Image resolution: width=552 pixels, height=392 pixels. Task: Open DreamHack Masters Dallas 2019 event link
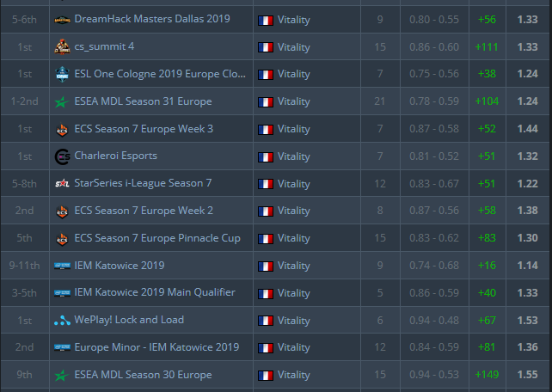pyautogui.click(x=152, y=19)
